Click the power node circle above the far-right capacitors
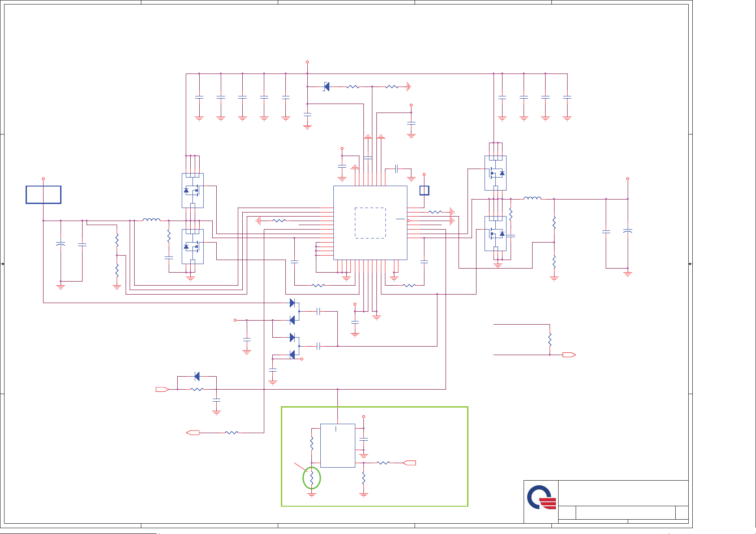756x534 pixels. click(628, 178)
